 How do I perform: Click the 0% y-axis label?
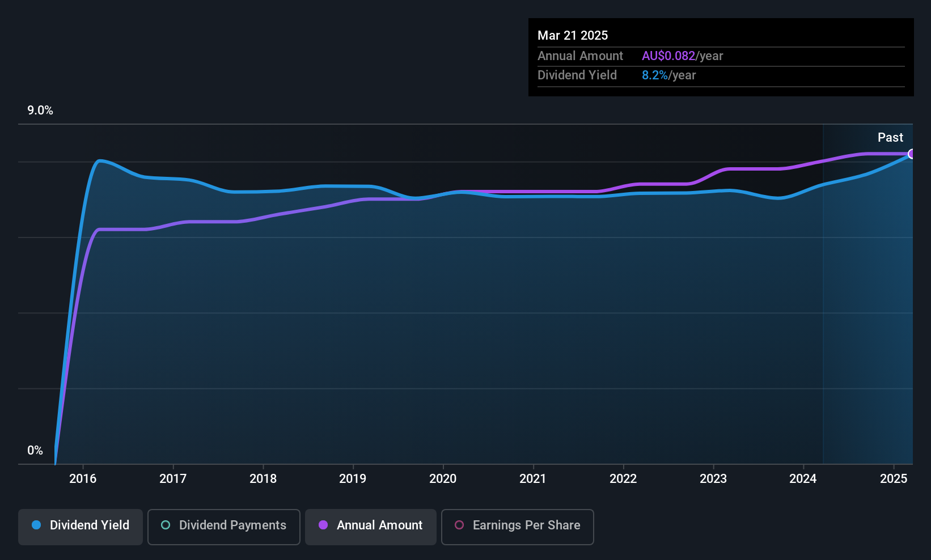click(35, 450)
